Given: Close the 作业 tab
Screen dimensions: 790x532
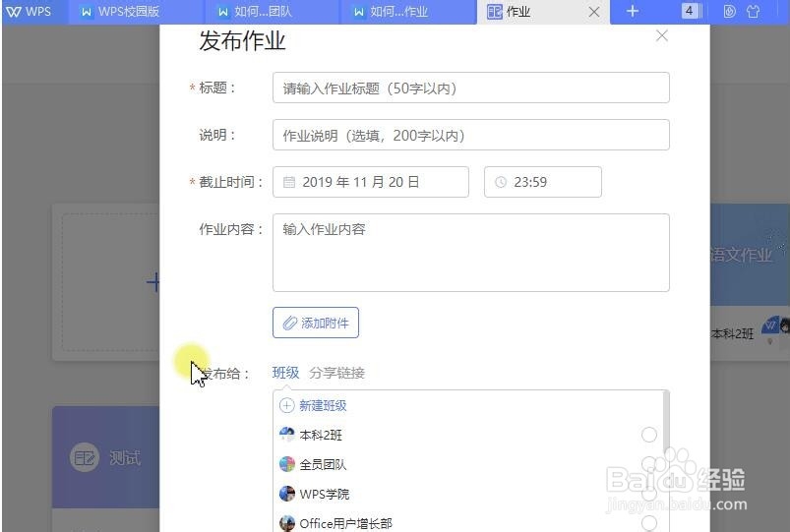Looking at the screenshot, I should (594, 12).
